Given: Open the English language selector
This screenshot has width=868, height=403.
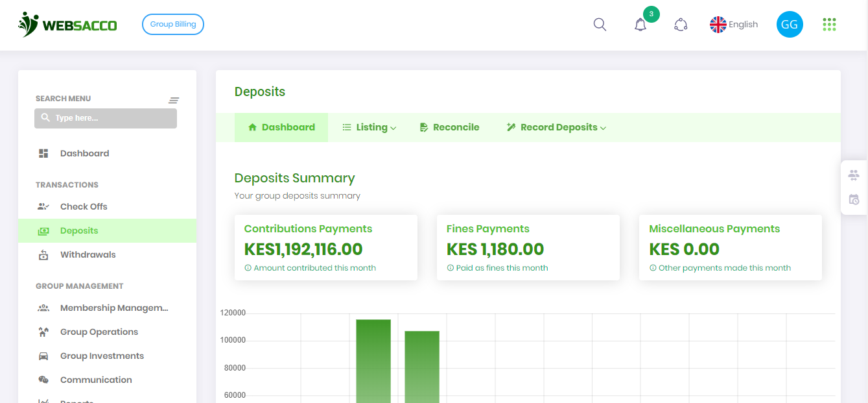Looking at the screenshot, I should [733, 24].
